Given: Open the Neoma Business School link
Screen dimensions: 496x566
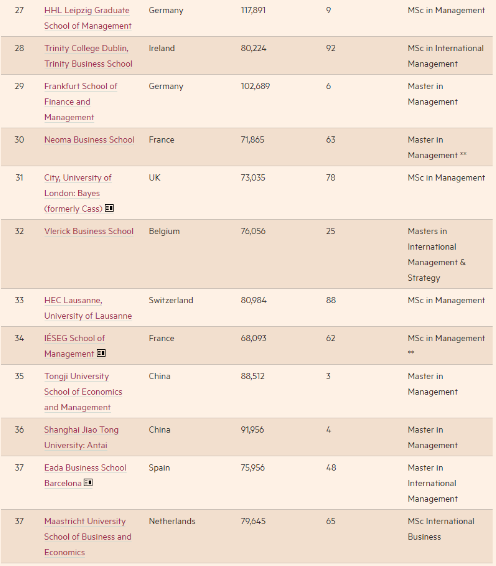Looking at the screenshot, I should [x=89, y=140].
